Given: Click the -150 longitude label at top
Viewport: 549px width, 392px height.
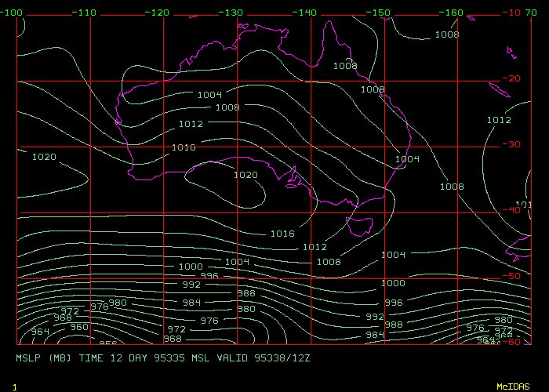Looking at the screenshot, I should (380, 13).
